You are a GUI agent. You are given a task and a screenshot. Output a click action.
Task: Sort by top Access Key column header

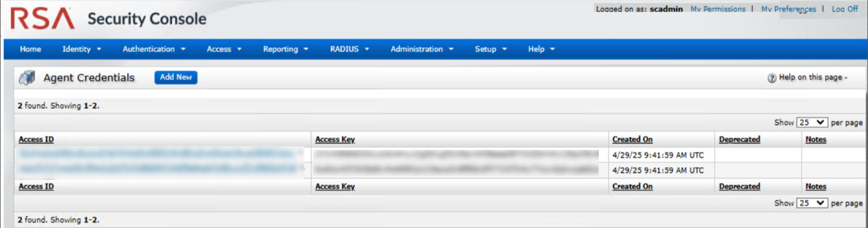335,140
